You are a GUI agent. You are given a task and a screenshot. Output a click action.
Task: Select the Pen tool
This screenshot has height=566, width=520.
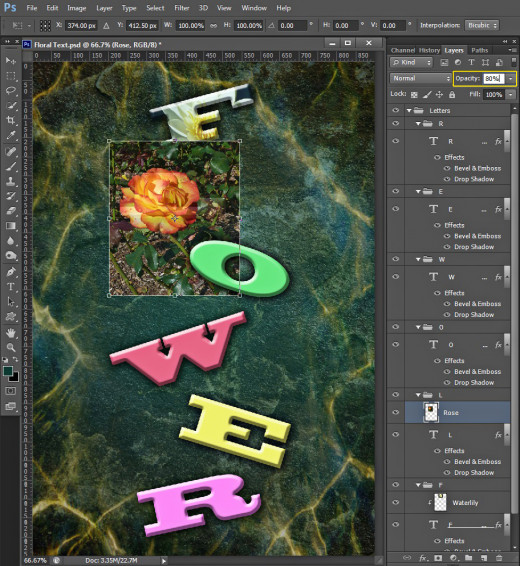click(10, 271)
